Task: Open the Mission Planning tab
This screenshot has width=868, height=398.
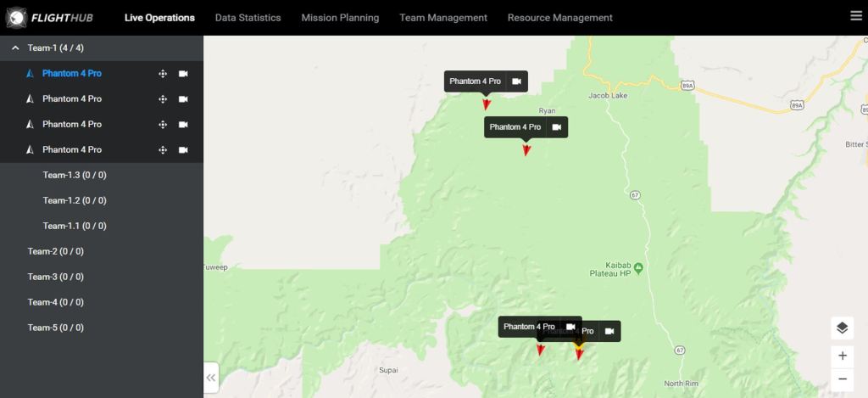Action: click(x=340, y=17)
